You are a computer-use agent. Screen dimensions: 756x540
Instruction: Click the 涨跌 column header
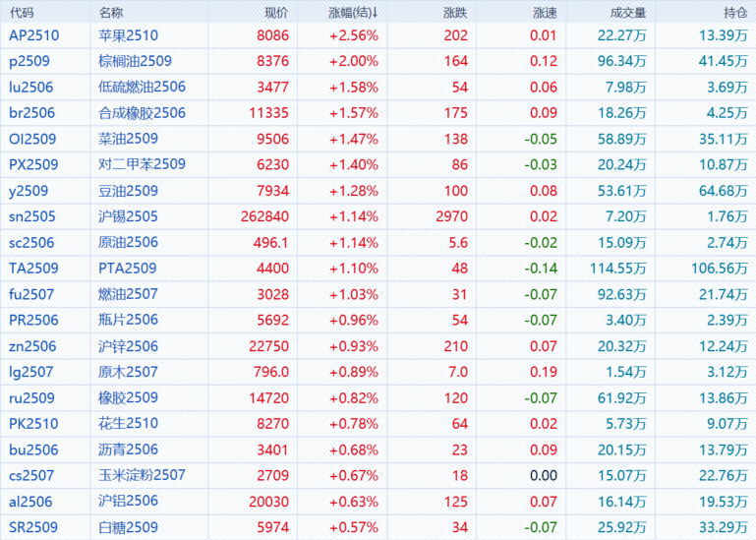point(455,13)
